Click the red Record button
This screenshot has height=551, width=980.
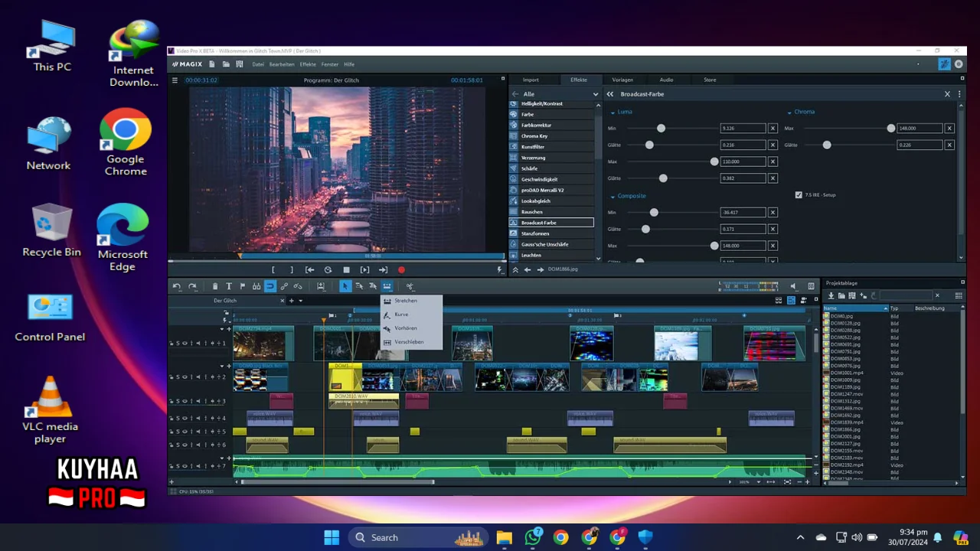coord(401,269)
